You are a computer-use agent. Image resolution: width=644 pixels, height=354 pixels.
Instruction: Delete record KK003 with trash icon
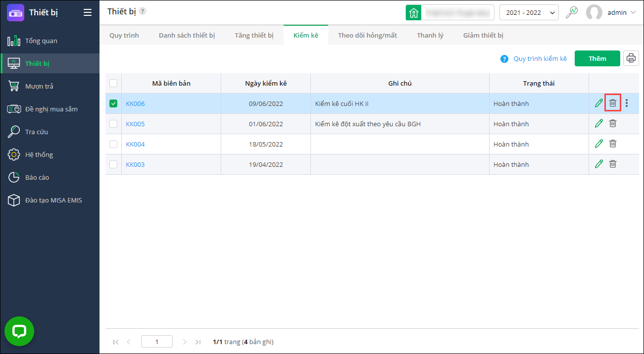pyautogui.click(x=613, y=164)
